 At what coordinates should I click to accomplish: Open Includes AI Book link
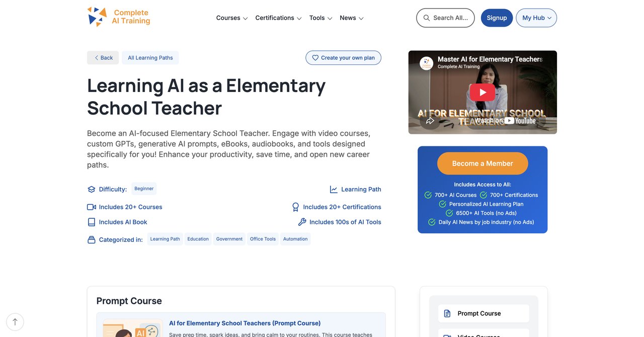123,222
